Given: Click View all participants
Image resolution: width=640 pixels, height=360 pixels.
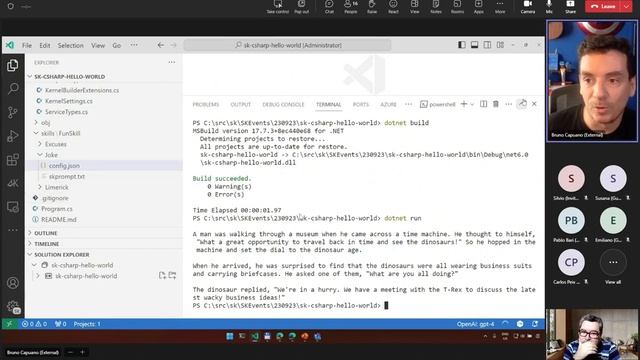Looking at the screenshot, I should tap(613, 266).
